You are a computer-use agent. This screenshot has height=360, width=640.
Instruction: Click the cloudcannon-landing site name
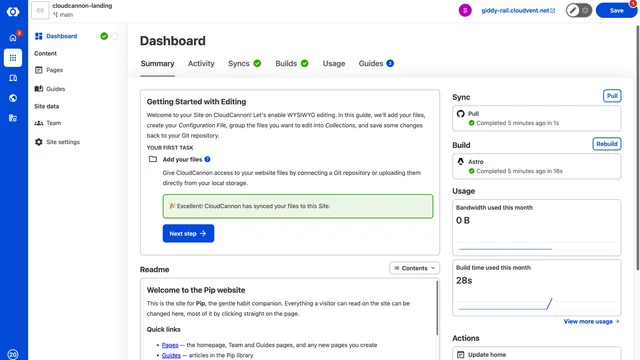point(82,6)
